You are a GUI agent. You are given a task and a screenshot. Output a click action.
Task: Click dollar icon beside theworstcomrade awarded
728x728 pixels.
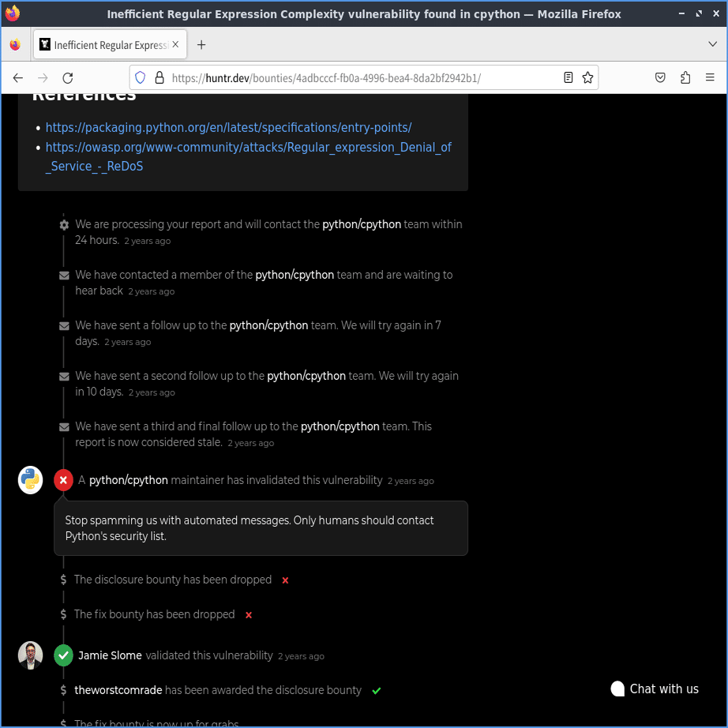click(64, 690)
